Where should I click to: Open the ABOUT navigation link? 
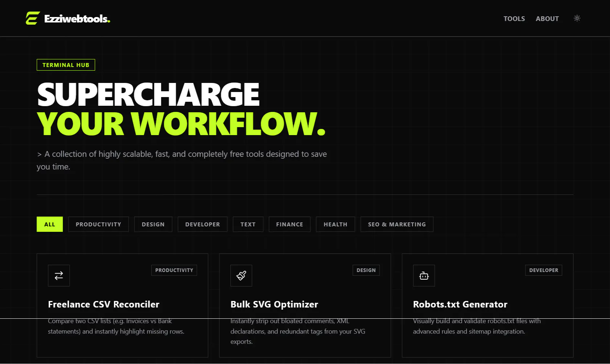[x=547, y=18]
